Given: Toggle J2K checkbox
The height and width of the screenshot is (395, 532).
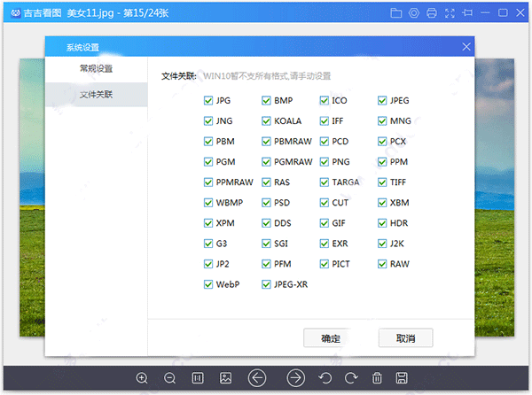Looking at the screenshot, I should click(x=382, y=244).
